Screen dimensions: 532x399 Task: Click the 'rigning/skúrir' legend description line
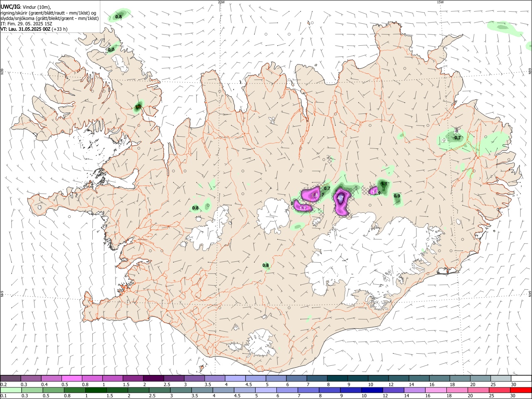[x=48, y=13]
